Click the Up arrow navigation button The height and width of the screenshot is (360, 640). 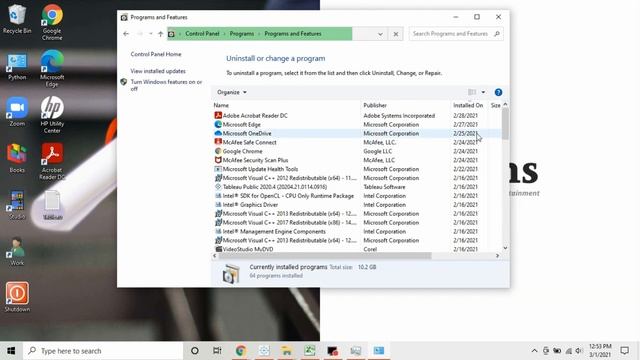[x=160, y=34]
